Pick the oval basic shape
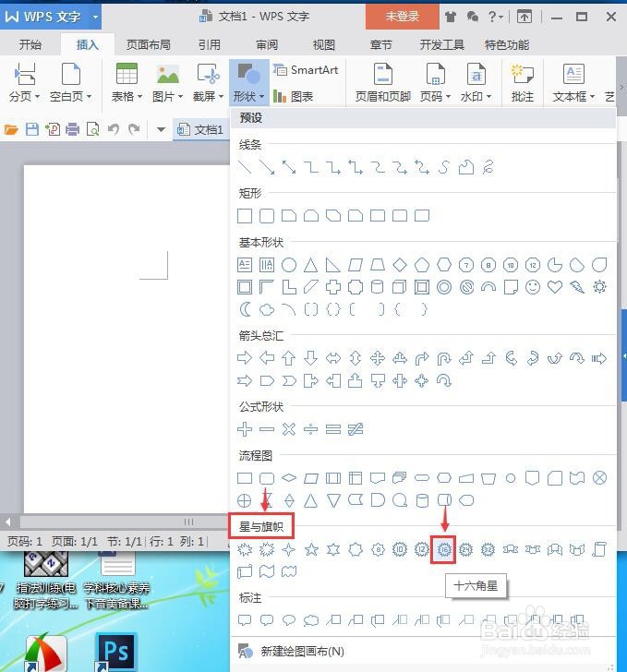 click(x=289, y=265)
